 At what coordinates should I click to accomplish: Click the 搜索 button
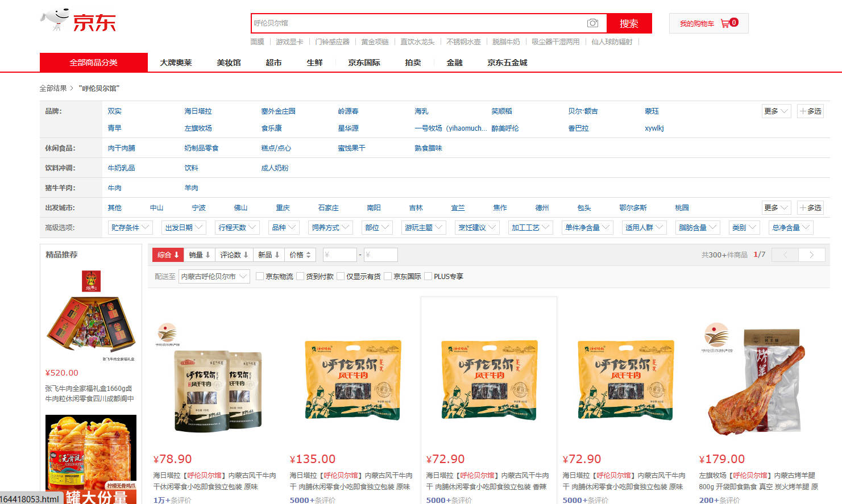[x=629, y=23]
